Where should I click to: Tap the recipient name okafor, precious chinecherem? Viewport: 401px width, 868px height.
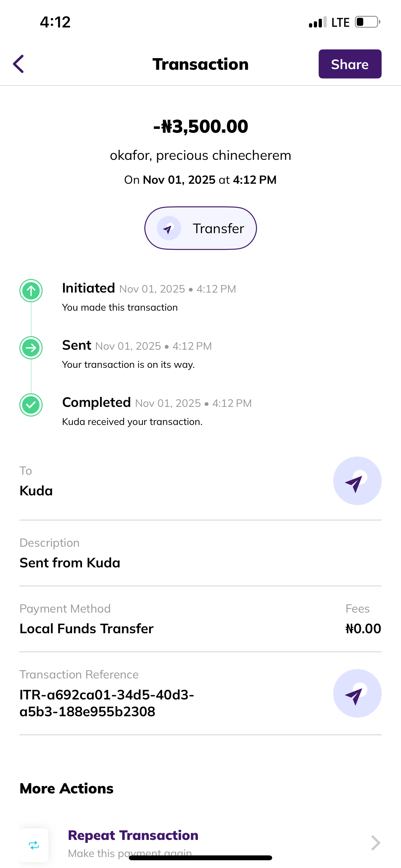tap(200, 155)
